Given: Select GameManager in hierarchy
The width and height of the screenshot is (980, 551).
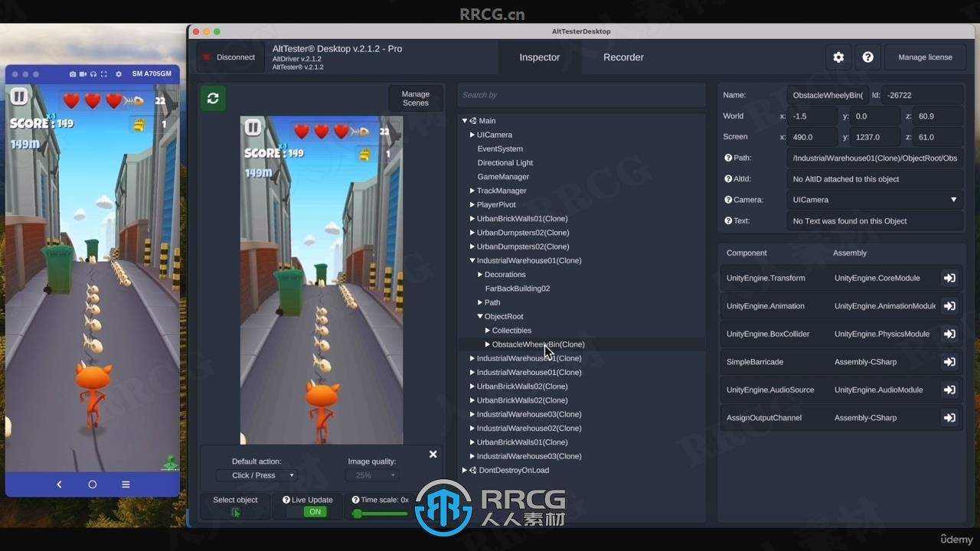Looking at the screenshot, I should pyautogui.click(x=503, y=177).
